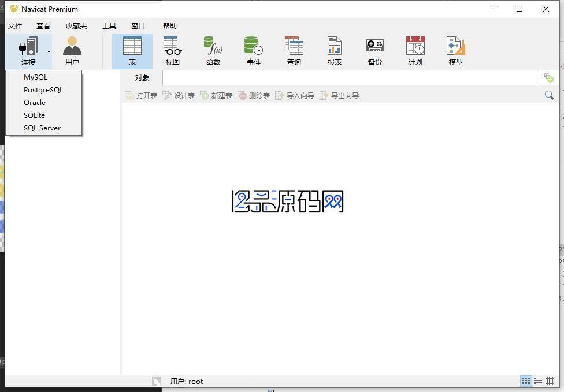Open the 帮助 help menu

point(170,26)
